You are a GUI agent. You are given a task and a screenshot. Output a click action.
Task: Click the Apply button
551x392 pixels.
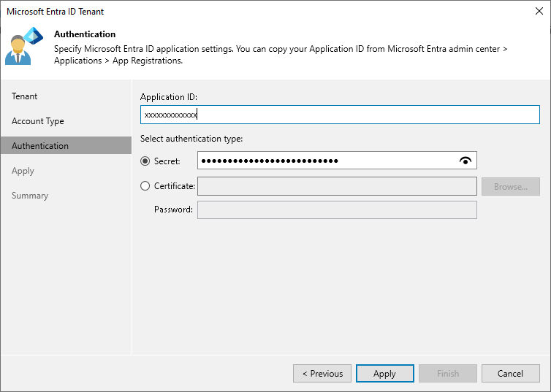tap(385, 374)
